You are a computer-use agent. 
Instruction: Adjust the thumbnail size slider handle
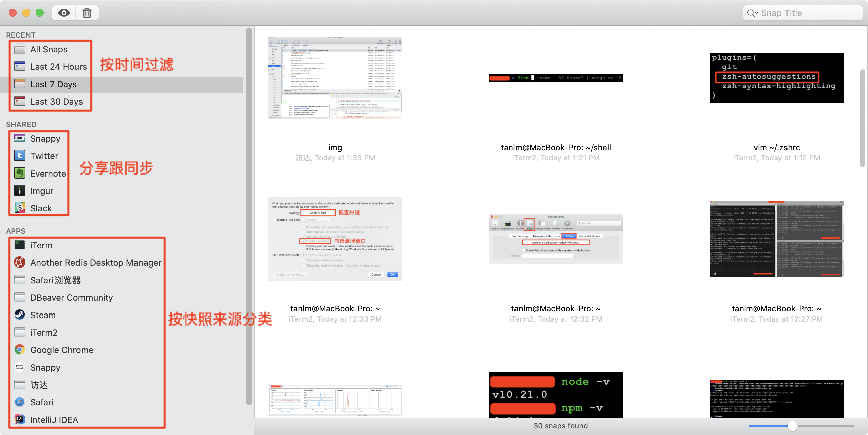click(793, 426)
